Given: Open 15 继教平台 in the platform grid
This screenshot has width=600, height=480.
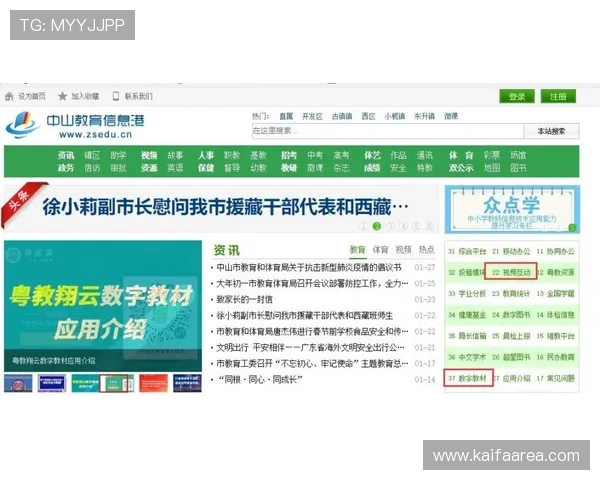Looking at the screenshot, I should tap(555, 336).
